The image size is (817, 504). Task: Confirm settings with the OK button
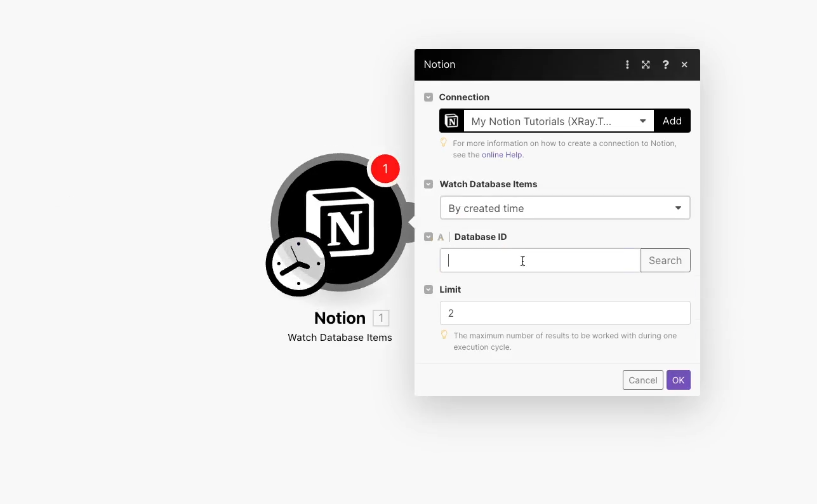(678, 380)
